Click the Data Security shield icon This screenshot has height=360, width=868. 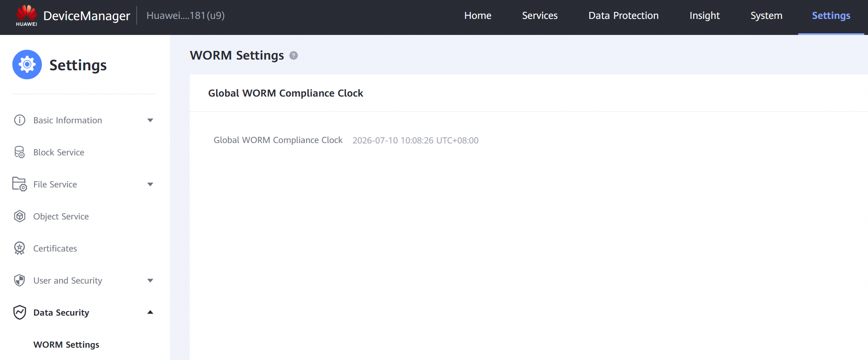(x=20, y=312)
